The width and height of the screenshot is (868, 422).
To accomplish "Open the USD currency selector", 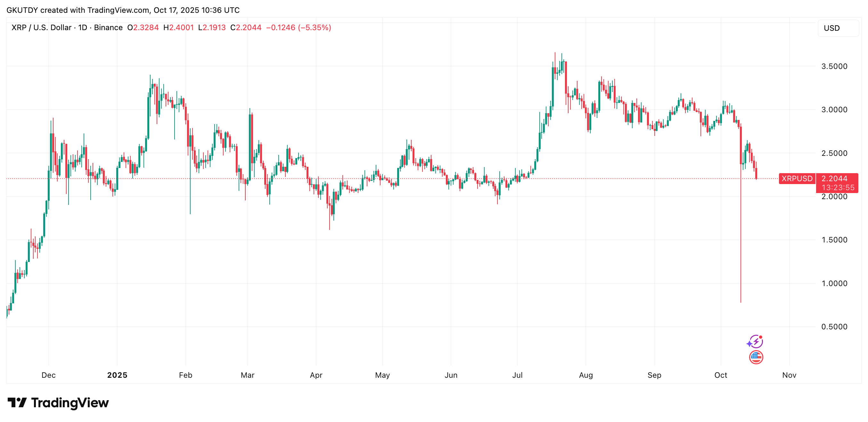I will coord(838,28).
